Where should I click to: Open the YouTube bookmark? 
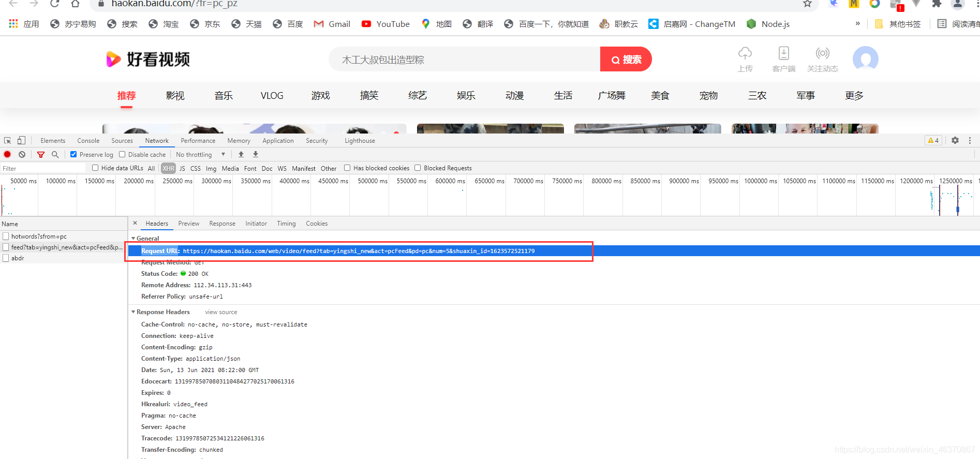coord(385,24)
